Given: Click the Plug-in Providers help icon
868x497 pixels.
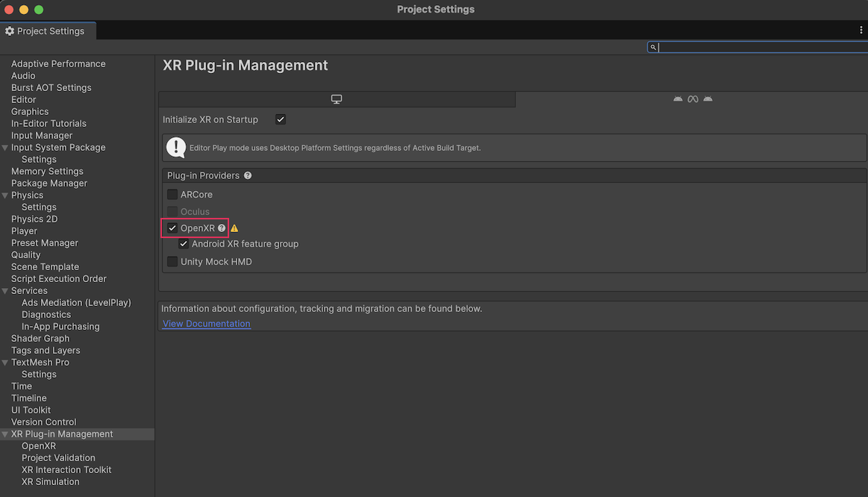Looking at the screenshot, I should [x=248, y=176].
